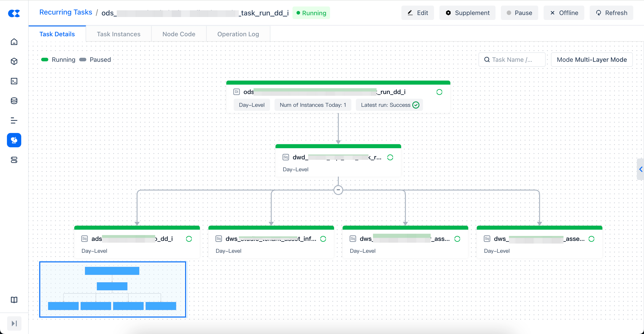This screenshot has height=334, width=644.
Task: Expand the left sidebar toggle
Action: coord(14,323)
